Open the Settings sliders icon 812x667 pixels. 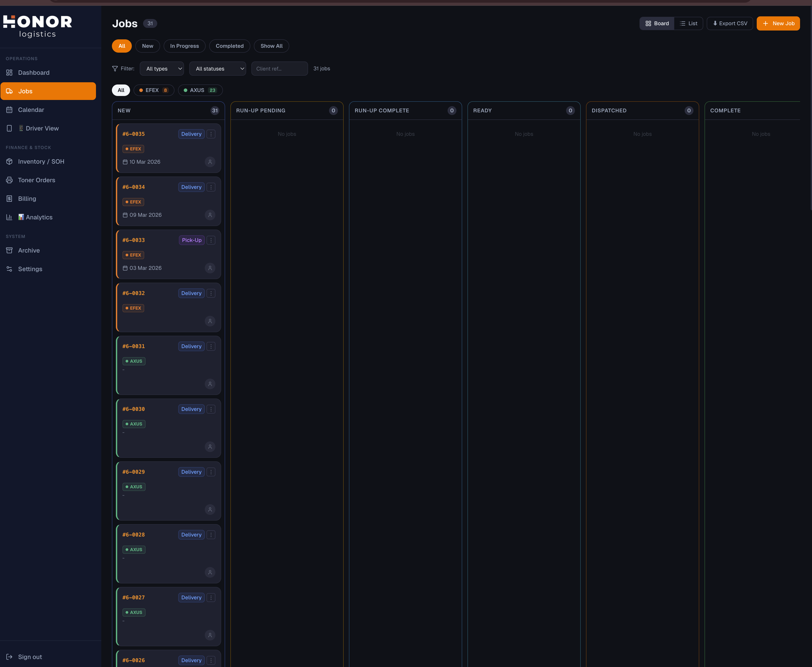click(x=10, y=269)
